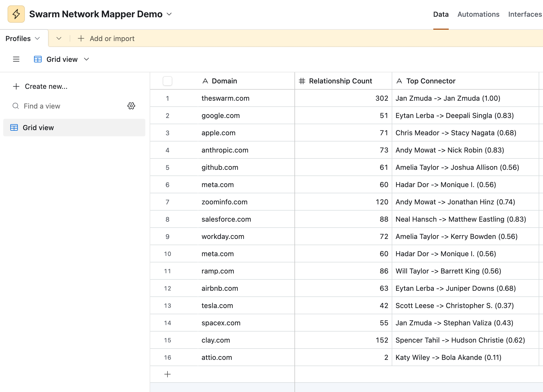Click the Domain text field type icon

[x=205, y=81]
